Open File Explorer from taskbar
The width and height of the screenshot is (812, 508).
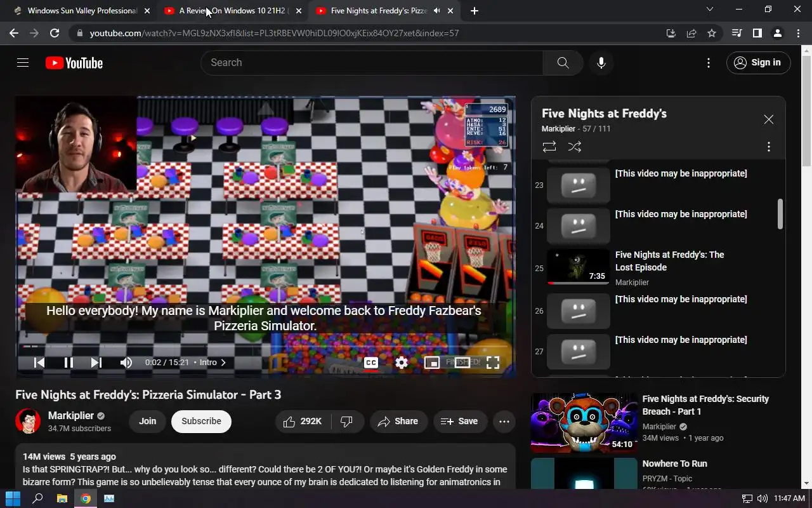pyautogui.click(x=62, y=498)
